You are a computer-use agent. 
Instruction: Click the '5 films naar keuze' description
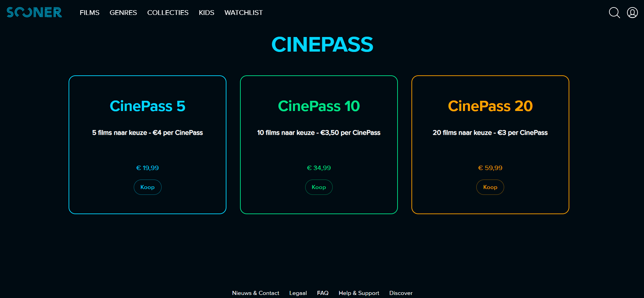(x=147, y=133)
